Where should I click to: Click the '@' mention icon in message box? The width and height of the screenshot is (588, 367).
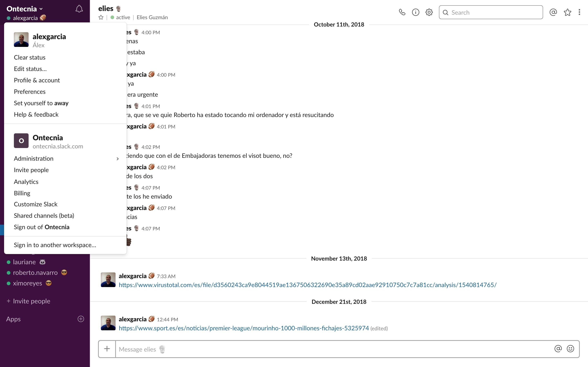[x=558, y=348]
